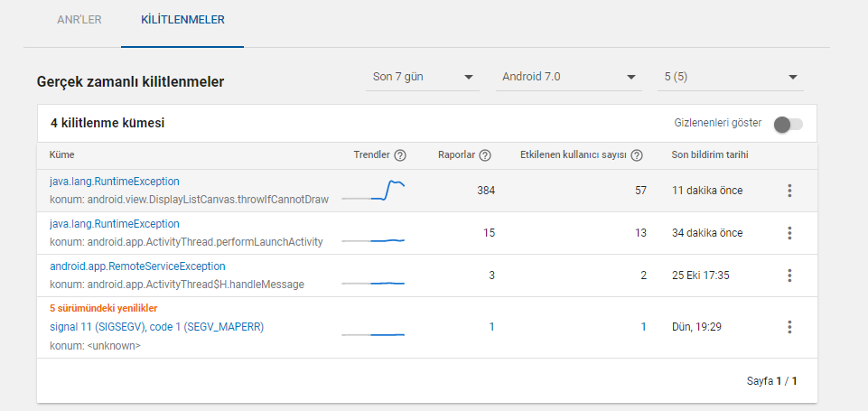The height and width of the screenshot is (411, 868).
Task: Open the android.app.RemoteServiceException cluster
Action: 137,266
